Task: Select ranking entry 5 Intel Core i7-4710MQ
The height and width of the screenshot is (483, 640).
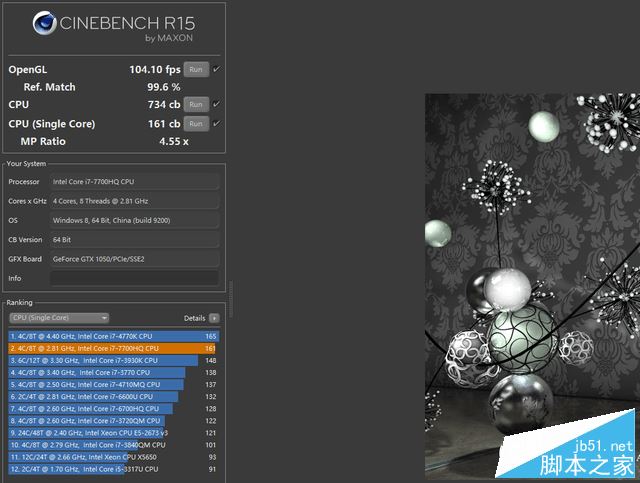Action: click(x=113, y=385)
